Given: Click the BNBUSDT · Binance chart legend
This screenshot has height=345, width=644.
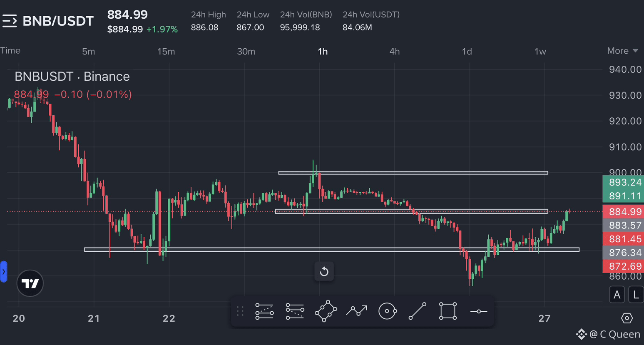Looking at the screenshot, I should pos(72,76).
